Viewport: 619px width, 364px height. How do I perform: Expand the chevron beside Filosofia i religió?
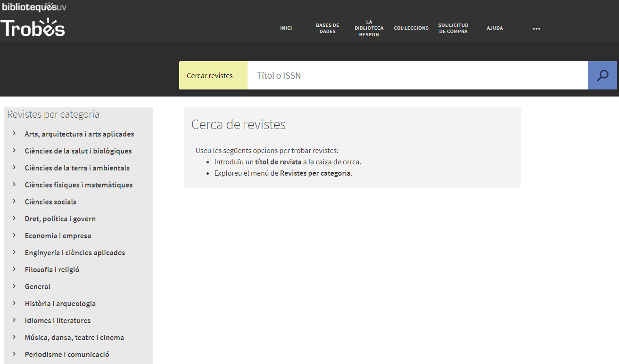click(15, 269)
